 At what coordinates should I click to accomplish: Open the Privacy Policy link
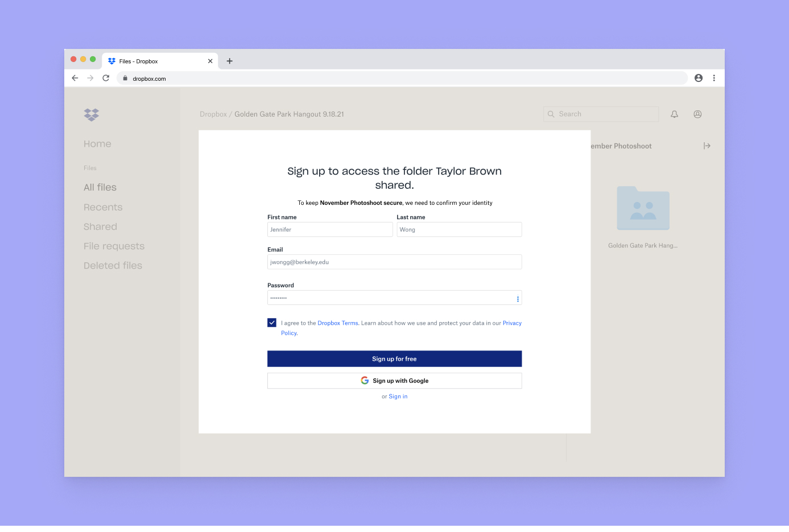coord(512,323)
